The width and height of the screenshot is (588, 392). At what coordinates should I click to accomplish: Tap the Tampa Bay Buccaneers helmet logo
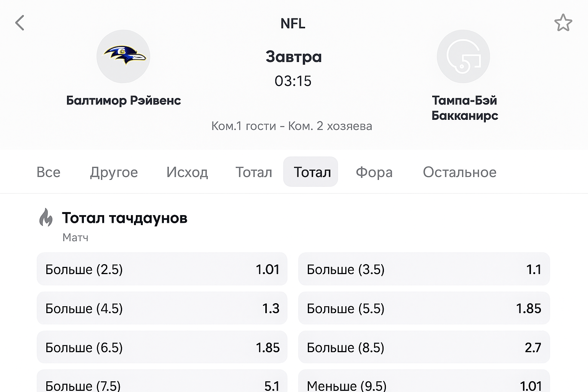tap(463, 56)
